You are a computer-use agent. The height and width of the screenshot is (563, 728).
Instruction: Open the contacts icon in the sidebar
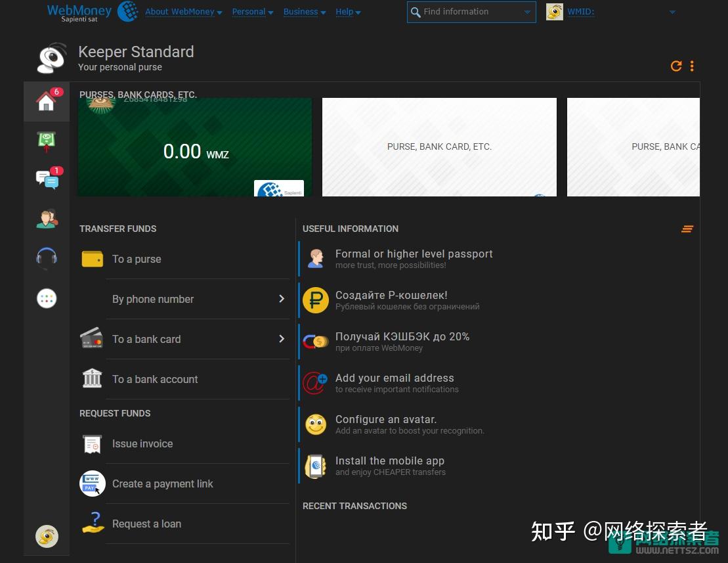pos(46,219)
